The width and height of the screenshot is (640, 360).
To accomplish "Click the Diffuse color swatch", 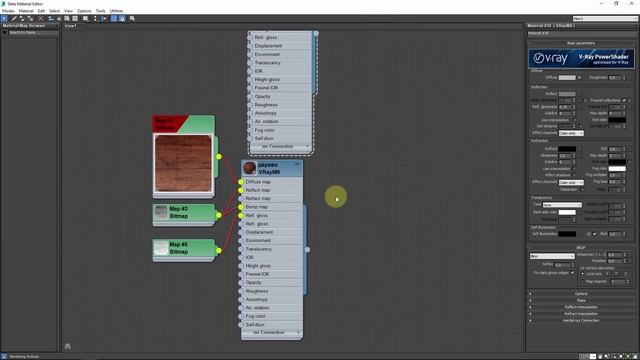I will (567, 78).
